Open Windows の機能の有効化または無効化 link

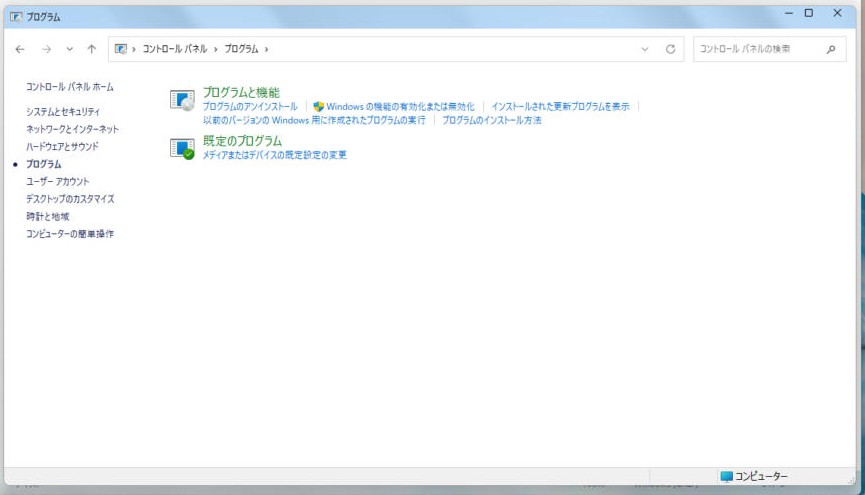click(x=400, y=107)
